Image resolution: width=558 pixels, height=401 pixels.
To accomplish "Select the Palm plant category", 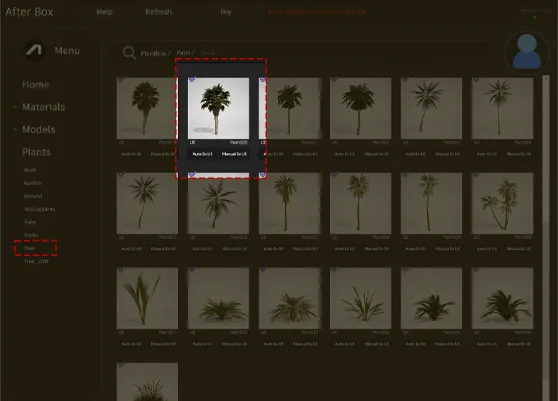I will click(30, 222).
